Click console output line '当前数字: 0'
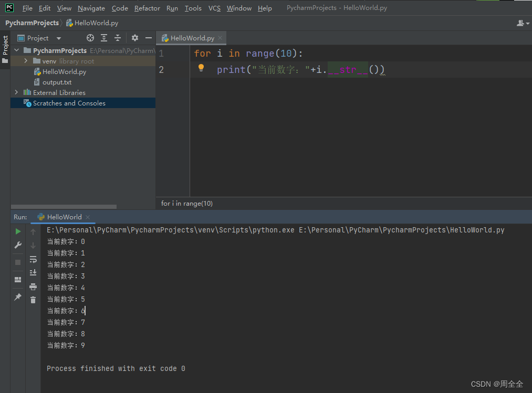 66,242
